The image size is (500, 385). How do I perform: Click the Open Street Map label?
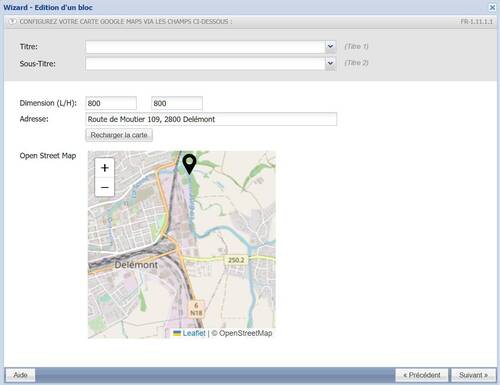point(48,156)
